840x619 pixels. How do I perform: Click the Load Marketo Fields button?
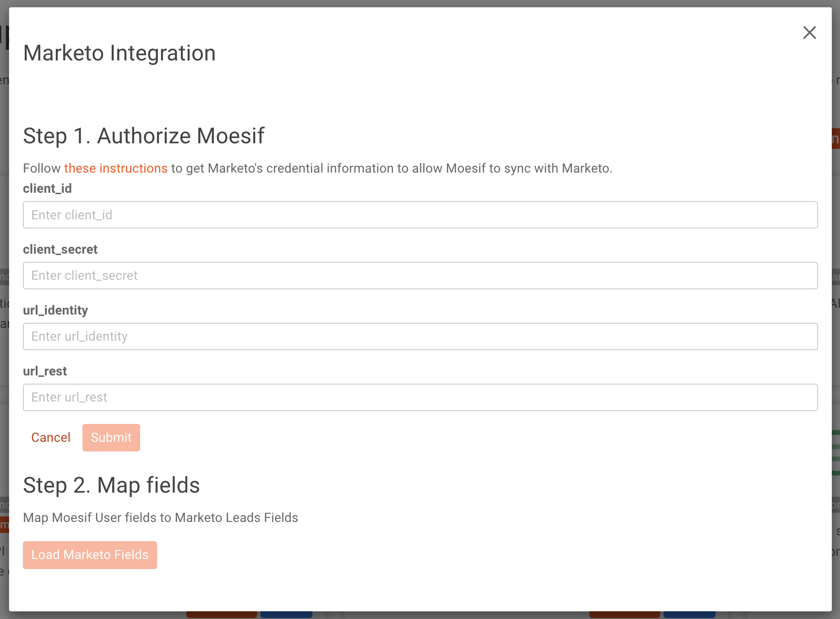coord(90,555)
